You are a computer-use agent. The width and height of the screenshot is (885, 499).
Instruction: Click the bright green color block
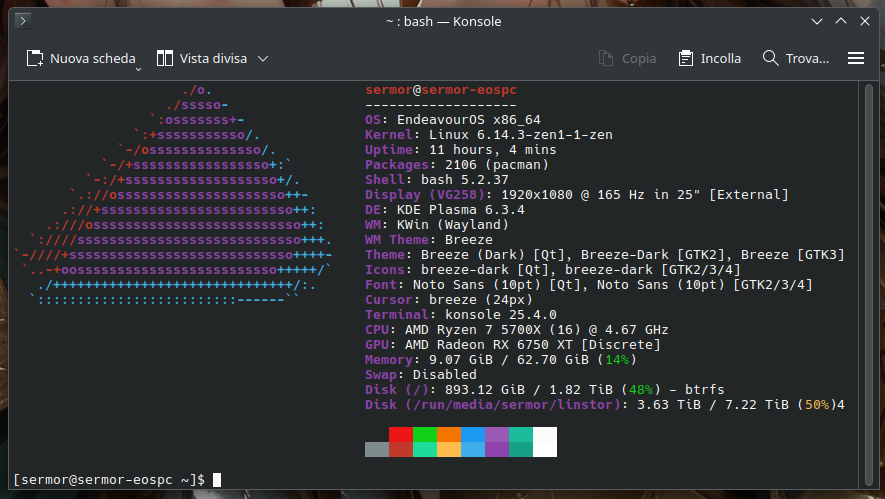point(424,435)
